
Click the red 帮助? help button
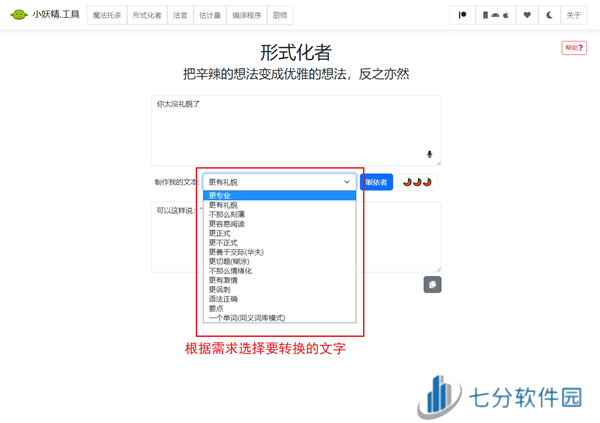pyautogui.click(x=574, y=48)
